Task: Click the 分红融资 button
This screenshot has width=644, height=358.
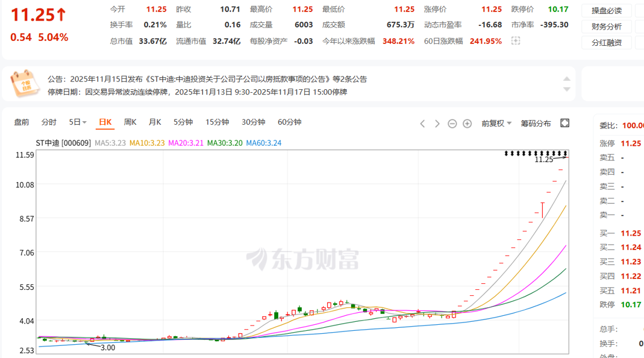Action: point(607,43)
